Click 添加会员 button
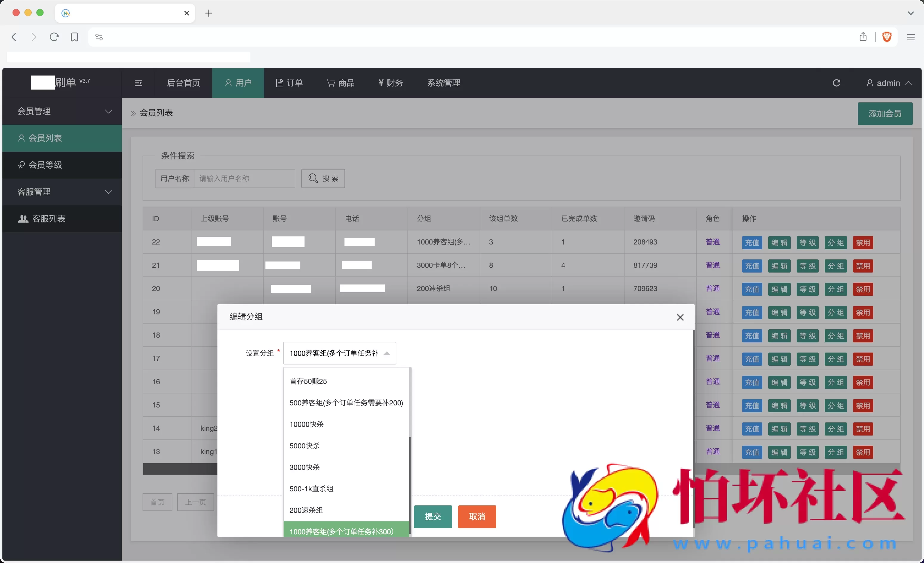Screen dimensions: 924x563 point(885,113)
